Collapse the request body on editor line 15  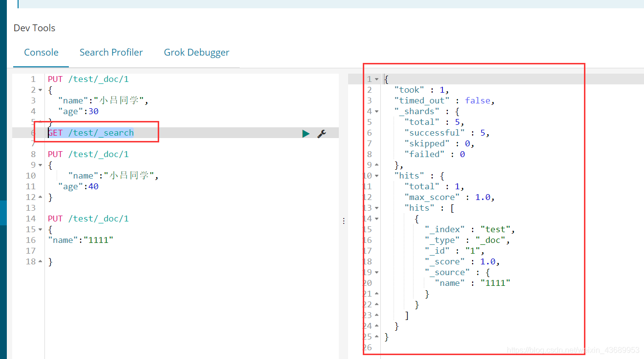(x=40, y=229)
